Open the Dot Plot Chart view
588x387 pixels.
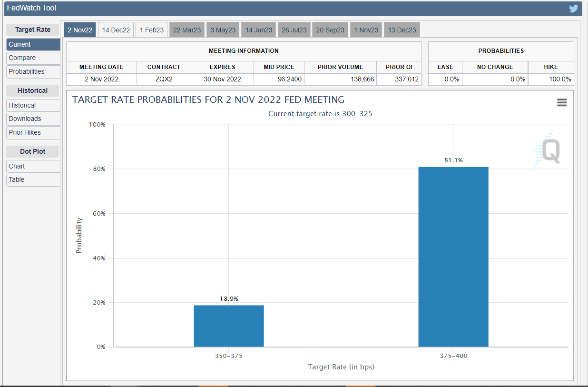pos(33,166)
